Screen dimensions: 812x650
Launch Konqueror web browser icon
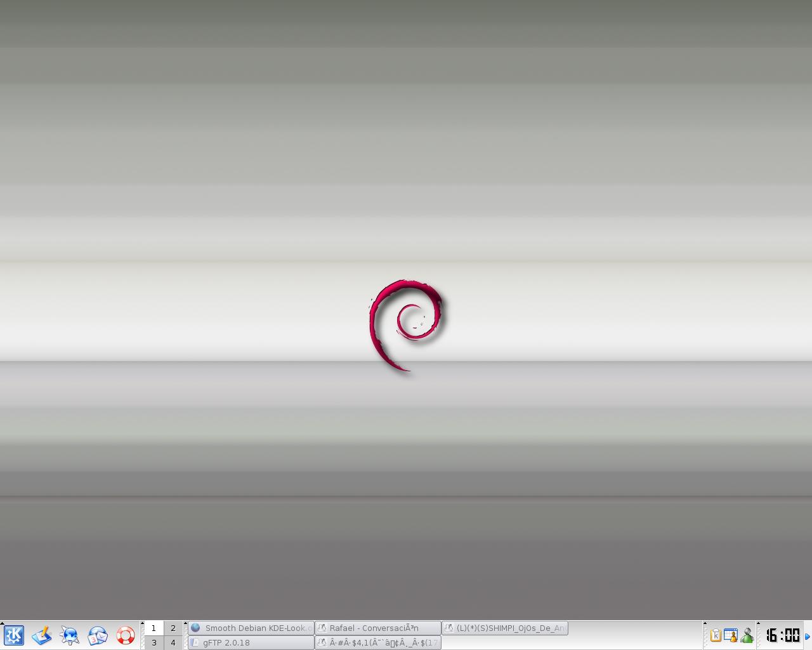point(70,635)
